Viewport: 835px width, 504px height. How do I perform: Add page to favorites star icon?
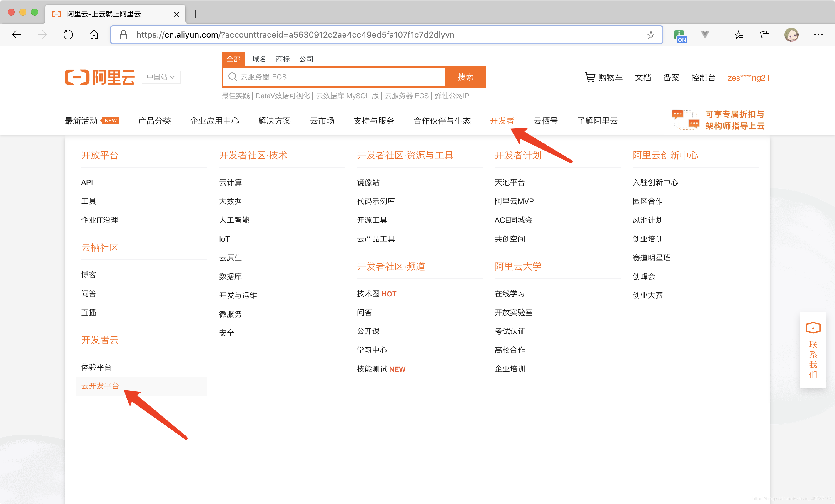click(x=651, y=35)
